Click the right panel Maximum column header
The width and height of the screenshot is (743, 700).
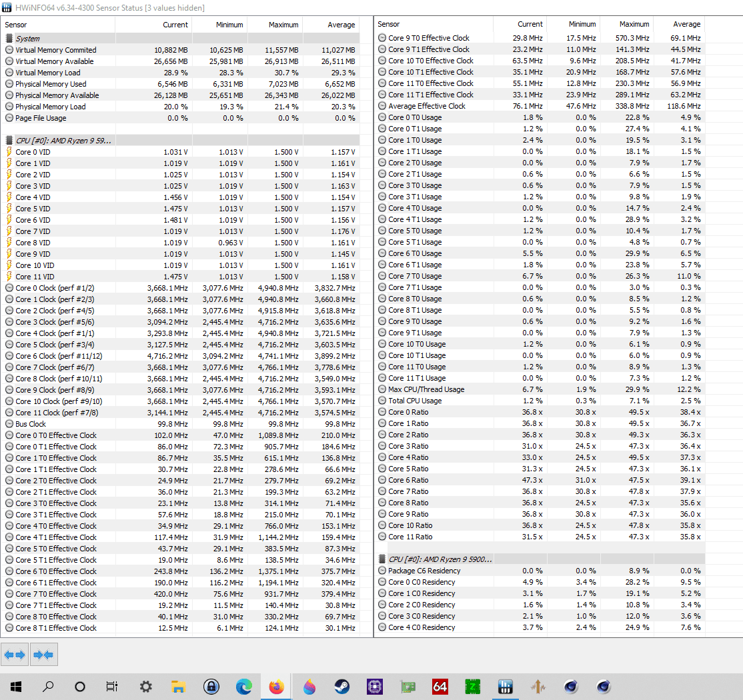627,24
